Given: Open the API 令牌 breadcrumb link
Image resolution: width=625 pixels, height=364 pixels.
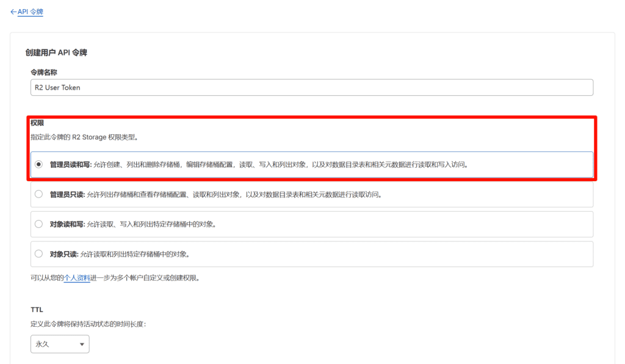Looking at the screenshot, I should [x=30, y=12].
